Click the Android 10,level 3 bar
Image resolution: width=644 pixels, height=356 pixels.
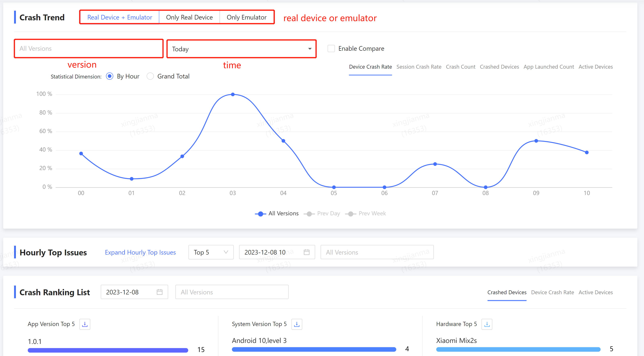click(314, 349)
